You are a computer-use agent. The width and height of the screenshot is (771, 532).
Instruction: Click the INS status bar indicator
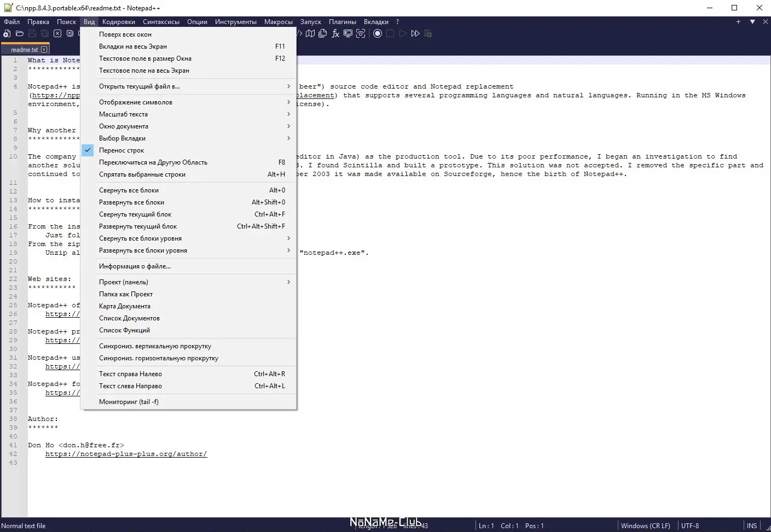(x=752, y=526)
